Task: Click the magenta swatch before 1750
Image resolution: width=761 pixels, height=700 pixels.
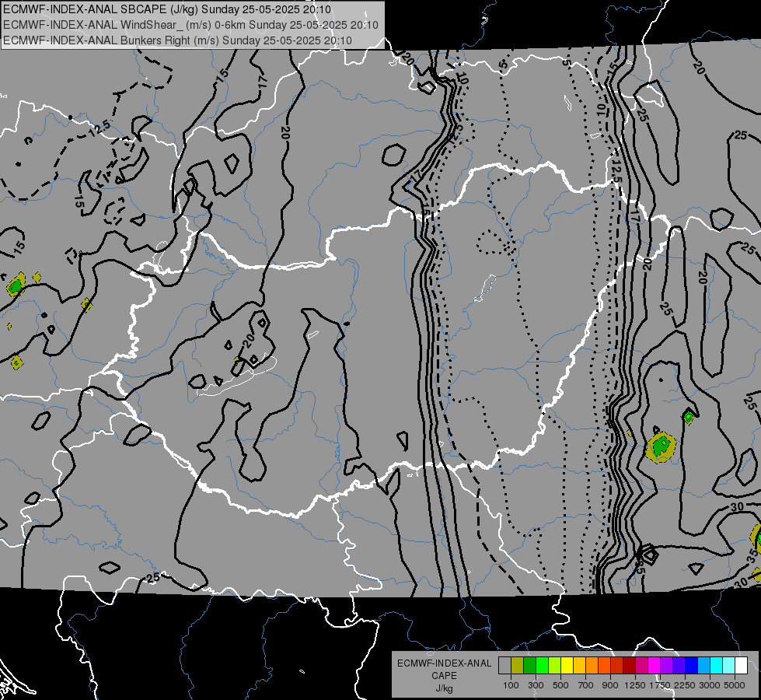Action: coord(655,666)
